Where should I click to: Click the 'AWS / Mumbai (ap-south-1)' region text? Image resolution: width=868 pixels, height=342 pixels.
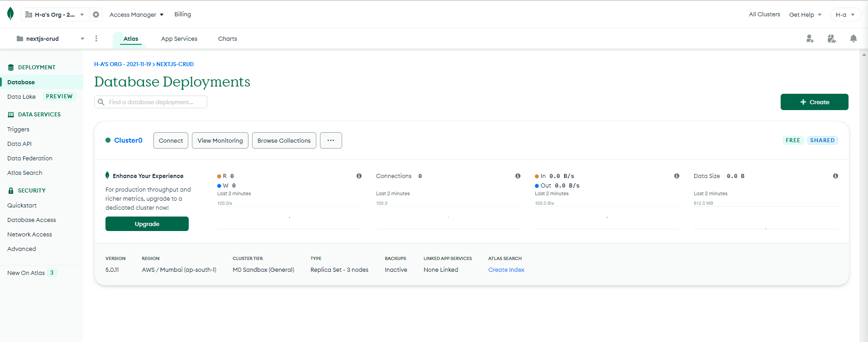click(179, 270)
